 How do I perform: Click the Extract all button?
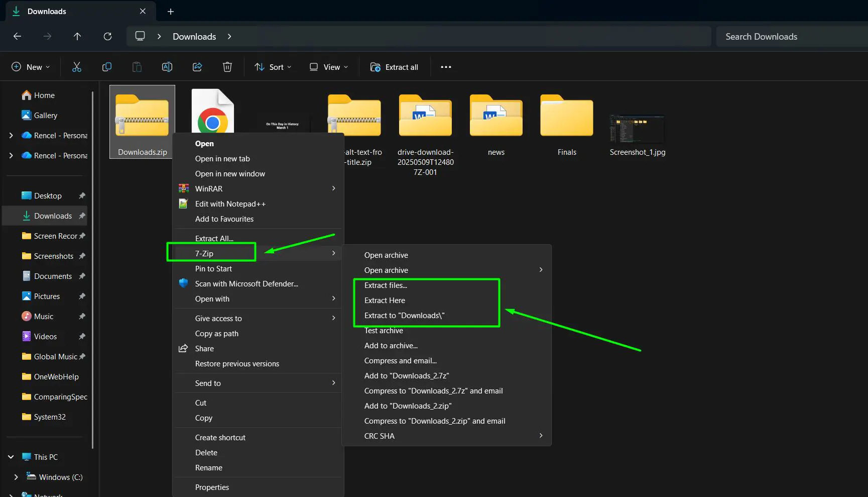tap(395, 66)
